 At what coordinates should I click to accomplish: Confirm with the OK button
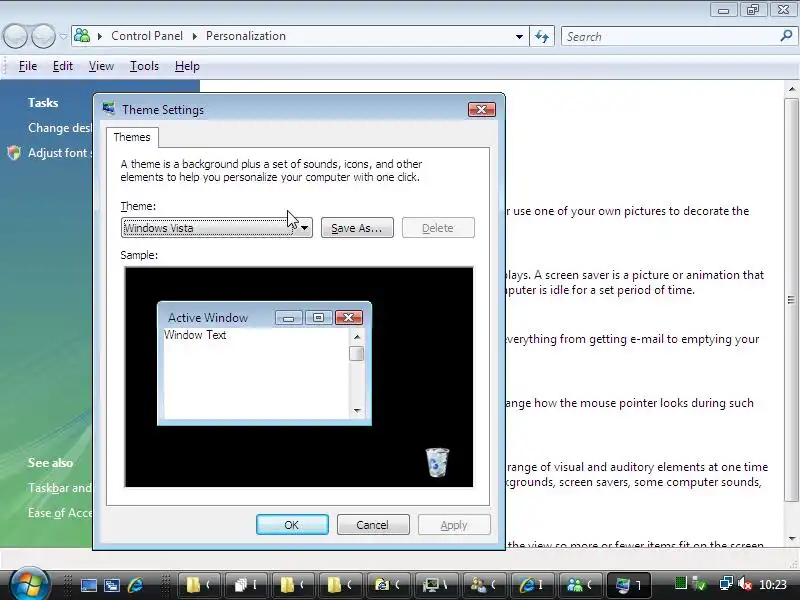click(292, 525)
